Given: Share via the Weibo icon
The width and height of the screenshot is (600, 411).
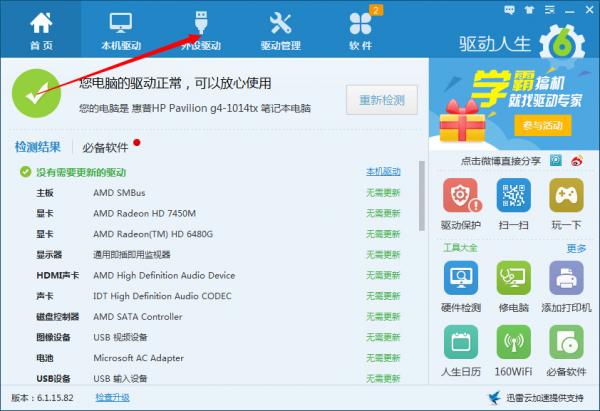Looking at the screenshot, I should click(x=577, y=160).
